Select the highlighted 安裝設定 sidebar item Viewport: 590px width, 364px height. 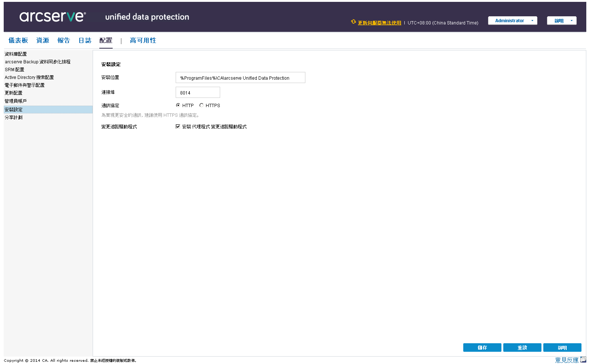pyautogui.click(x=48, y=110)
